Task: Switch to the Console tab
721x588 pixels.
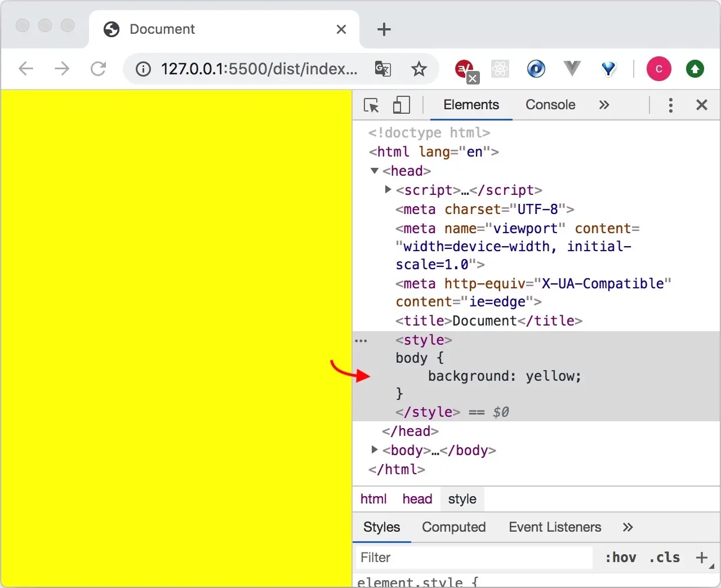Action: pos(550,105)
